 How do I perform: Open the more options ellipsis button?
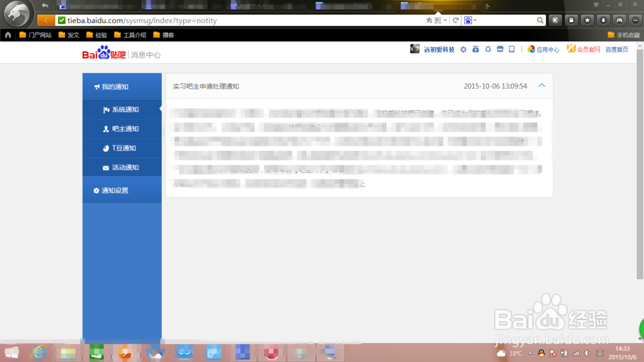636,20
